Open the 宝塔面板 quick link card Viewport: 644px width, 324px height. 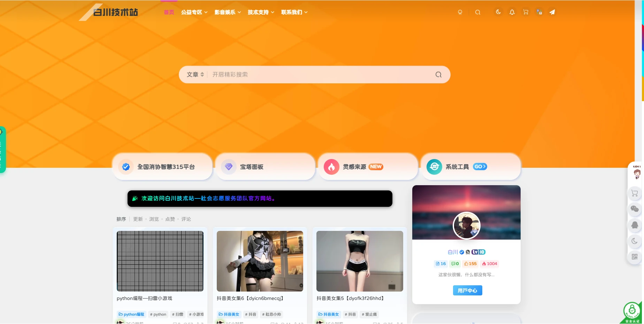click(265, 167)
